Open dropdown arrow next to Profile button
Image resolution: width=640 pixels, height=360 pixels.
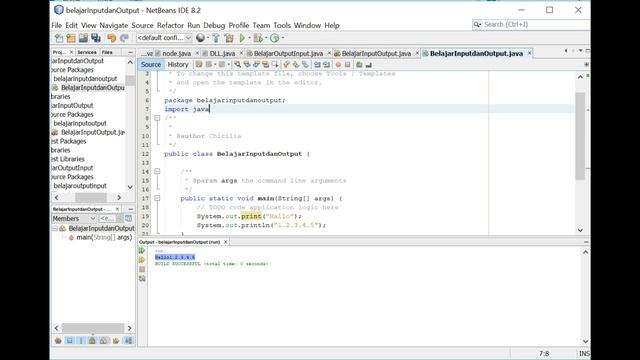coord(283,38)
